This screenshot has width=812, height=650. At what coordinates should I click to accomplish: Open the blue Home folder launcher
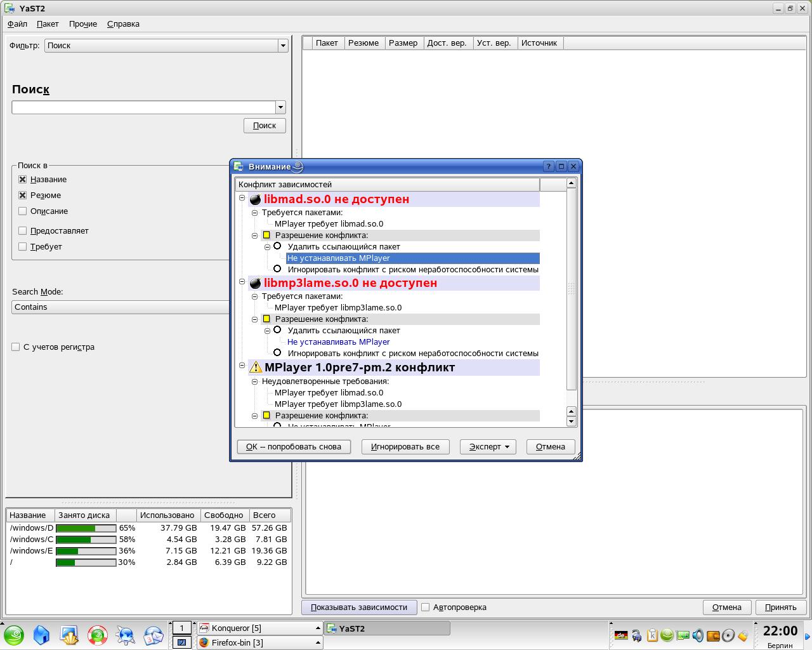coord(41,635)
